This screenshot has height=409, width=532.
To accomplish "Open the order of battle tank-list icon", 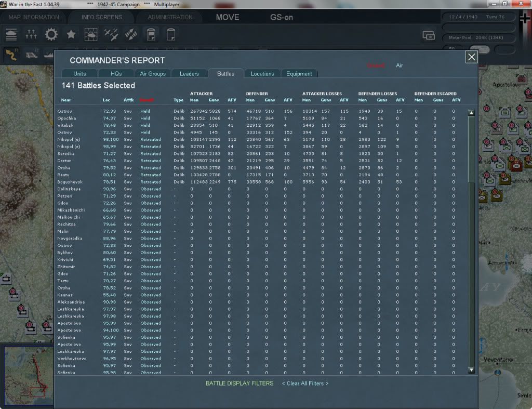I will (11, 35).
